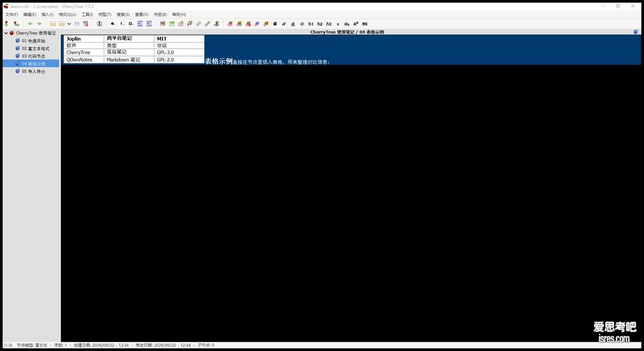Click bookmark cherry icon in node header
This screenshot has width=644, height=351.
pyautogui.click(x=635, y=32)
